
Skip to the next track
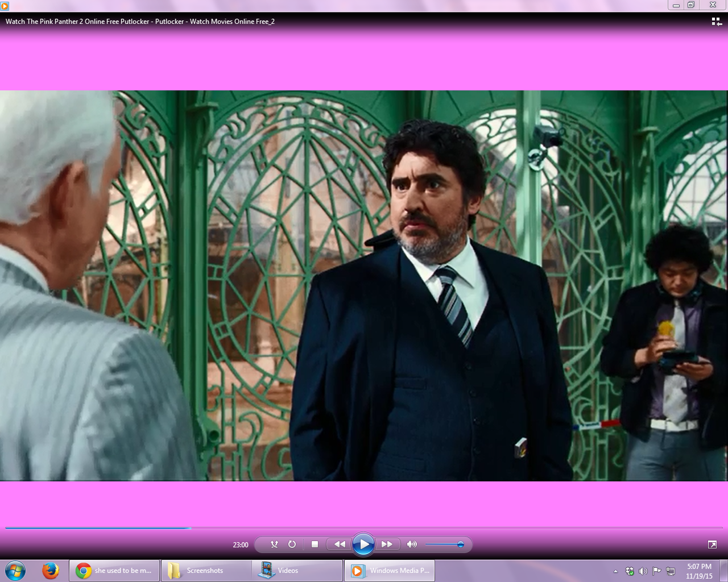click(387, 544)
